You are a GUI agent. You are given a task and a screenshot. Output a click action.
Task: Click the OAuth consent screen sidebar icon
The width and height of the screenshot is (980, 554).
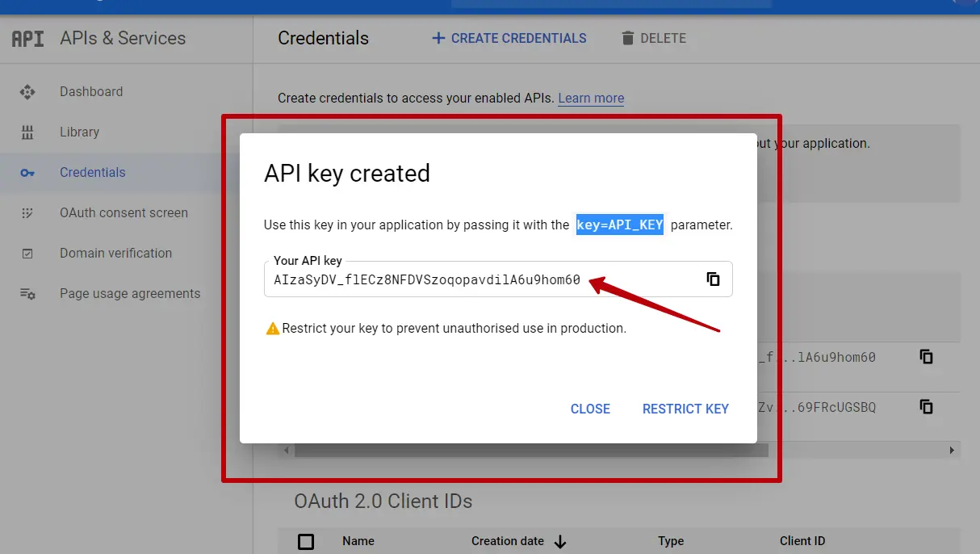(x=27, y=212)
